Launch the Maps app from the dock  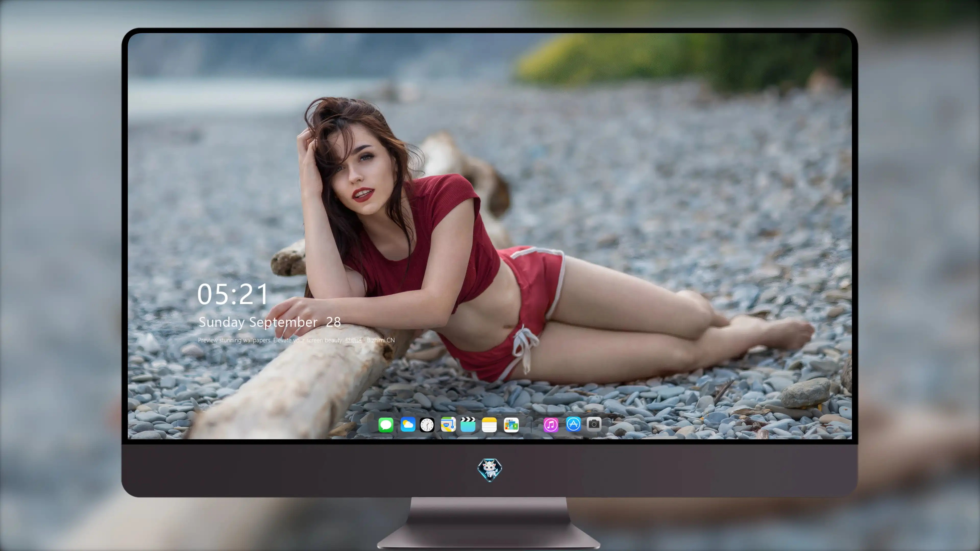pyautogui.click(x=448, y=424)
